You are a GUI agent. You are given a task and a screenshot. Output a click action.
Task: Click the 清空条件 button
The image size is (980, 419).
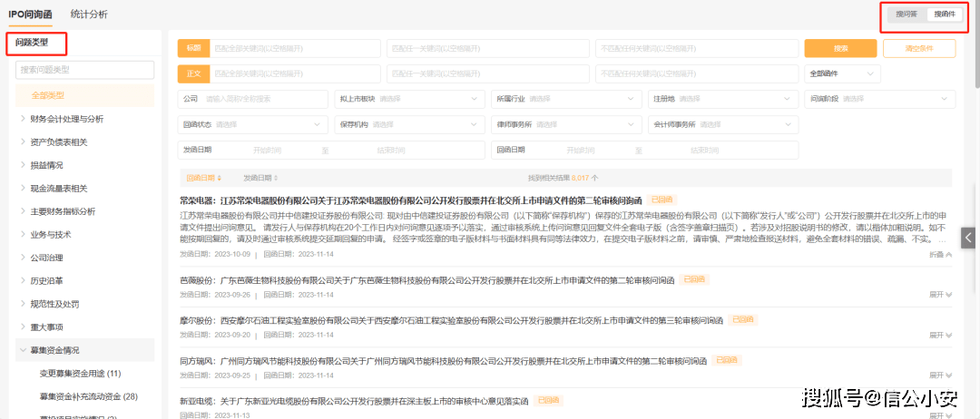coord(919,49)
